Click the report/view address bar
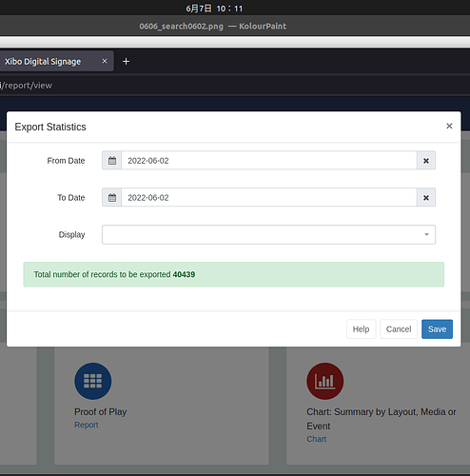The width and height of the screenshot is (470, 476). point(235,86)
